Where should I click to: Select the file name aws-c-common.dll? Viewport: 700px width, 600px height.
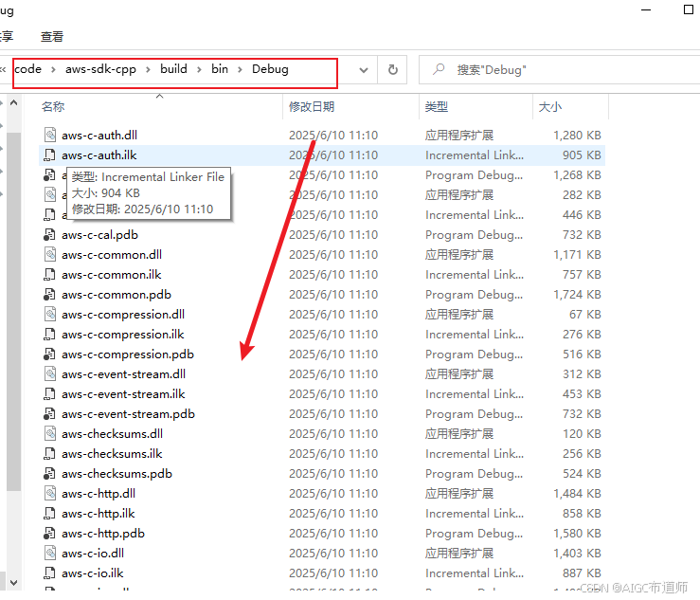click(x=112, y=255)
